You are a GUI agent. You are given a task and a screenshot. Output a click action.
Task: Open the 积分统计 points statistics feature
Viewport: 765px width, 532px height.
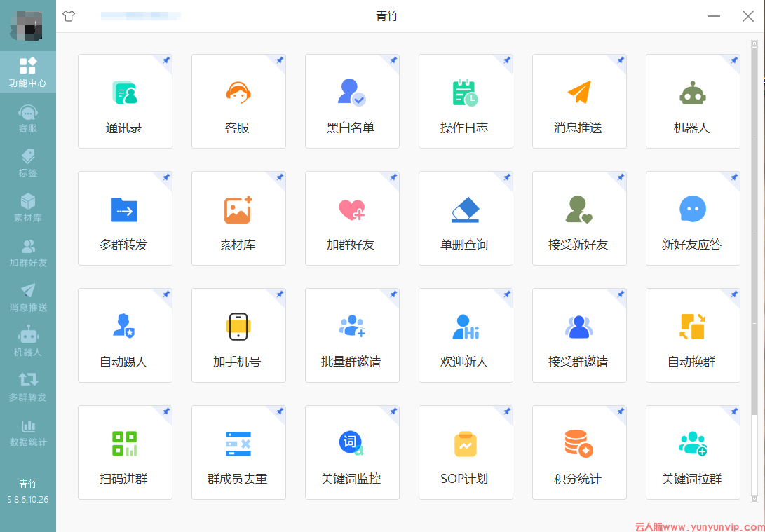click(579, 452)
